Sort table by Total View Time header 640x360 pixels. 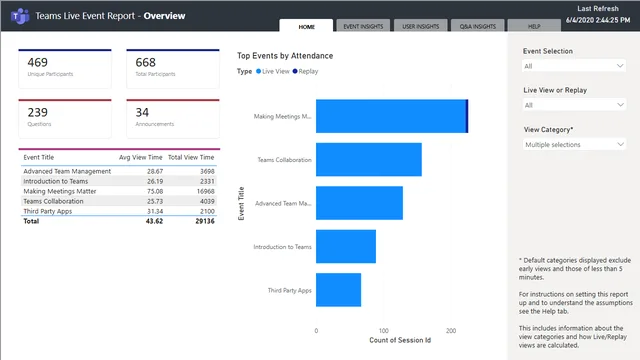191,157
